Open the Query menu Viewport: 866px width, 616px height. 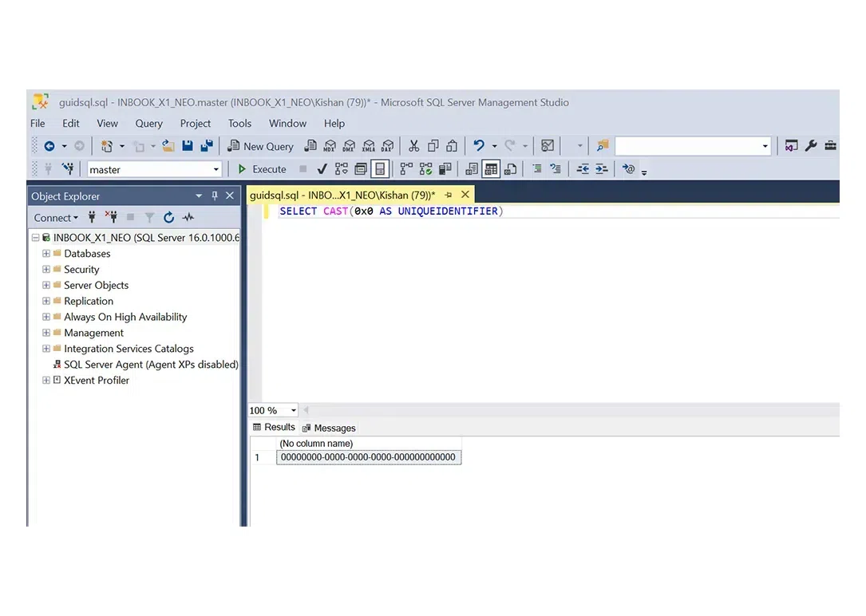pos(149,123)
